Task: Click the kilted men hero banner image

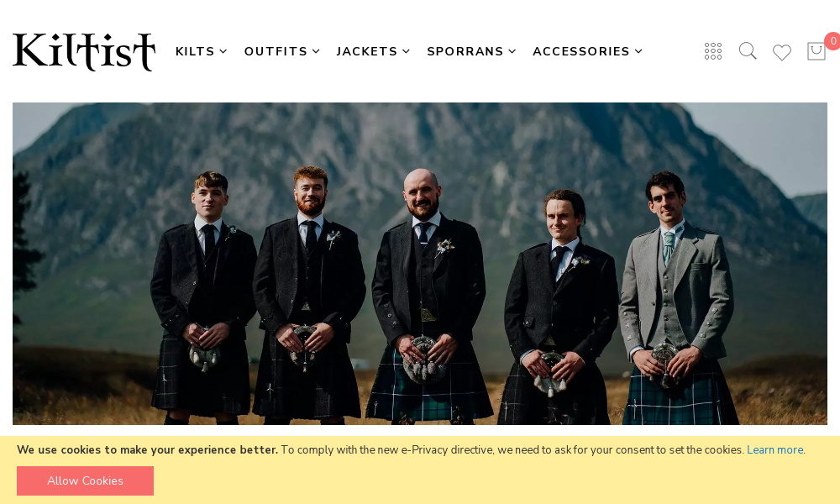Action: click(420, 264)
